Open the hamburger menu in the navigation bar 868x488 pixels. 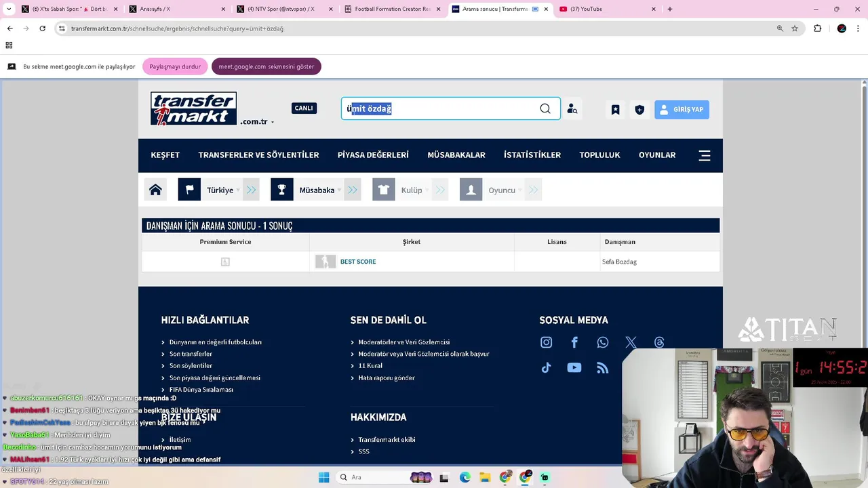[x=705, y=155]
